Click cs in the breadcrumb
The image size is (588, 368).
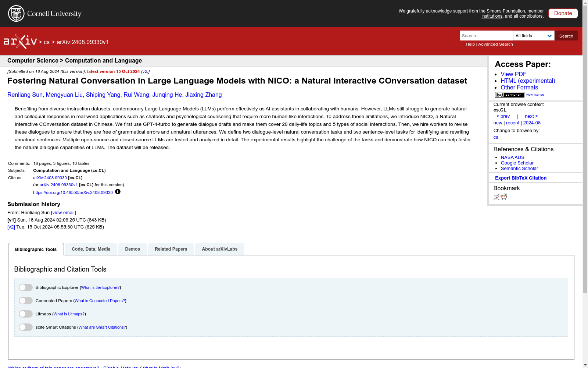click(x=46, y=42)
